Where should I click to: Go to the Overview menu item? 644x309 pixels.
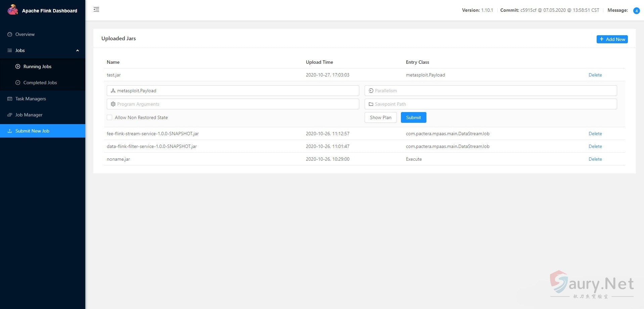(25, 34)
